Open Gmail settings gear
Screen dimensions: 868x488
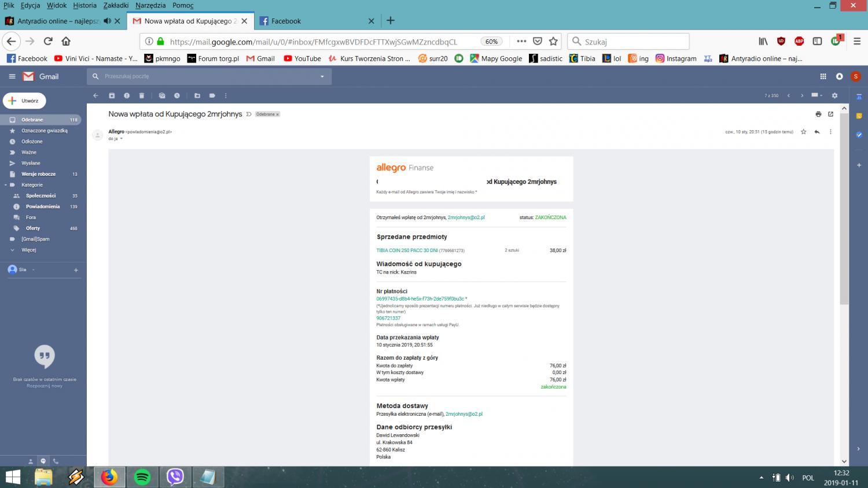(834, 95)
